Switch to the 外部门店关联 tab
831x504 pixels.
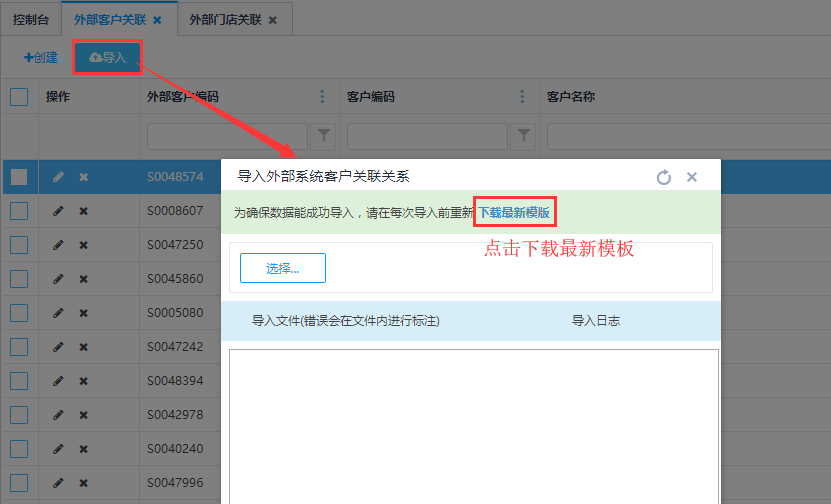[226, 19]
